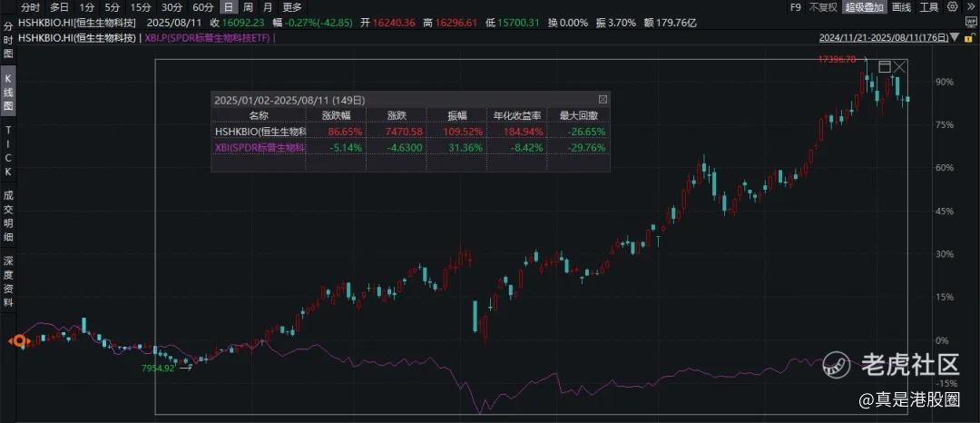
Task: Close the interval statistics selection box
Action: [899, 67]
